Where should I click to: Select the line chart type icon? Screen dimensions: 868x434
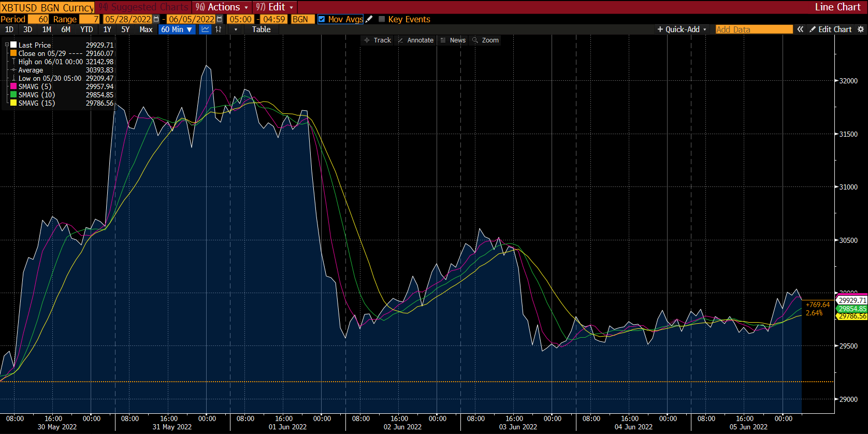206,30
